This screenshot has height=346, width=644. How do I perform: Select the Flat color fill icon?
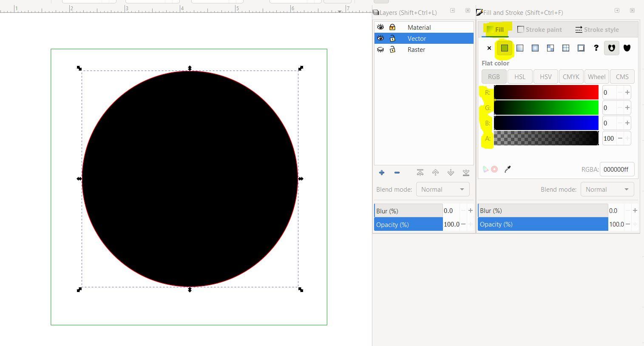pyautogui.click(x=505, y=48)
